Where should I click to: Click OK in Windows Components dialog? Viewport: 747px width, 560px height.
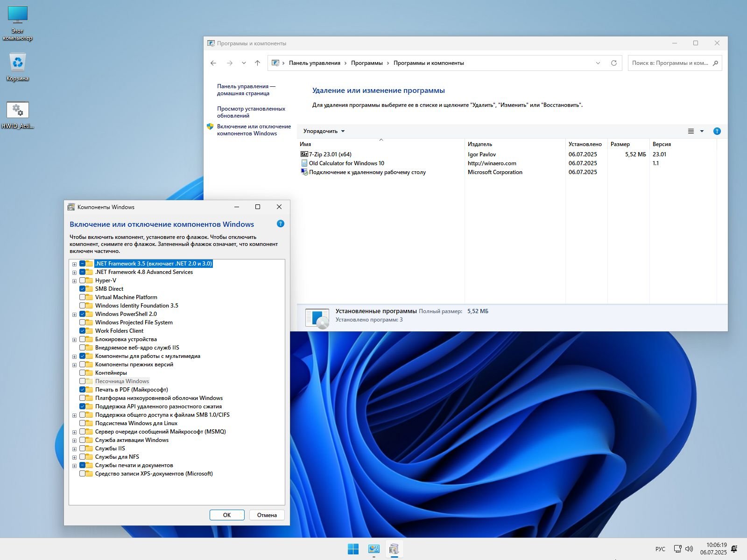click(x=227, y=515)
